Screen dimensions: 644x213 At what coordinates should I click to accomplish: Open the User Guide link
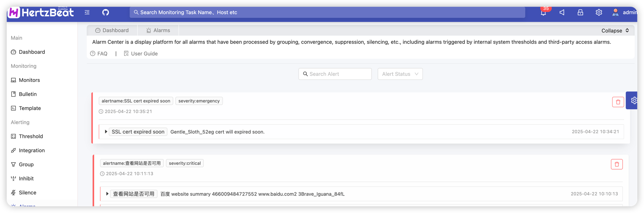point(141,54)
